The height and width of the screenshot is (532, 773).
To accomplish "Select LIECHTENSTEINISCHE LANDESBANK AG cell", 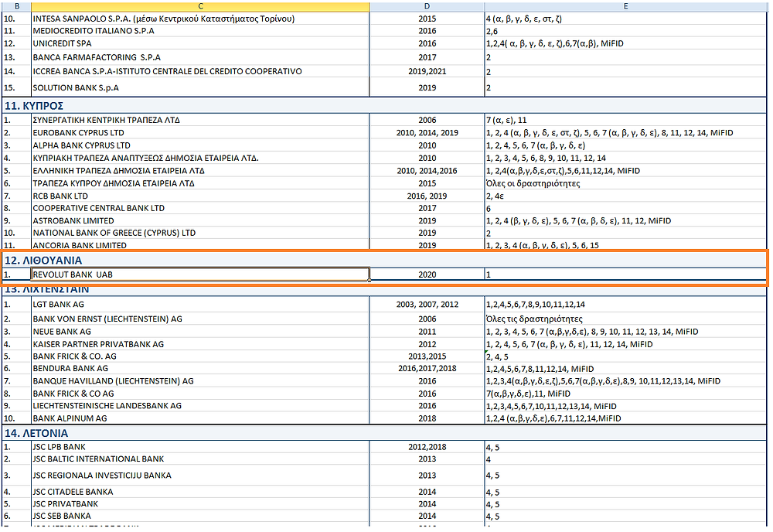I will pyautogui.click(x=200, y=406).
